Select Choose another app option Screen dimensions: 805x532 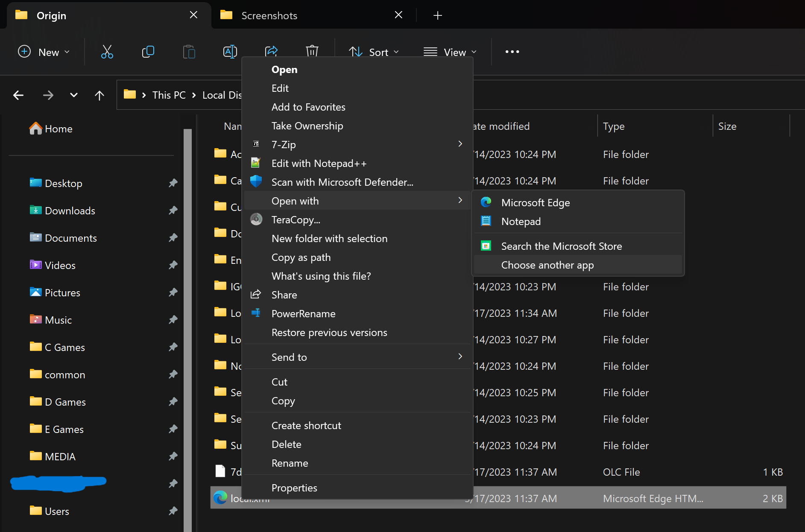(547, 265)
